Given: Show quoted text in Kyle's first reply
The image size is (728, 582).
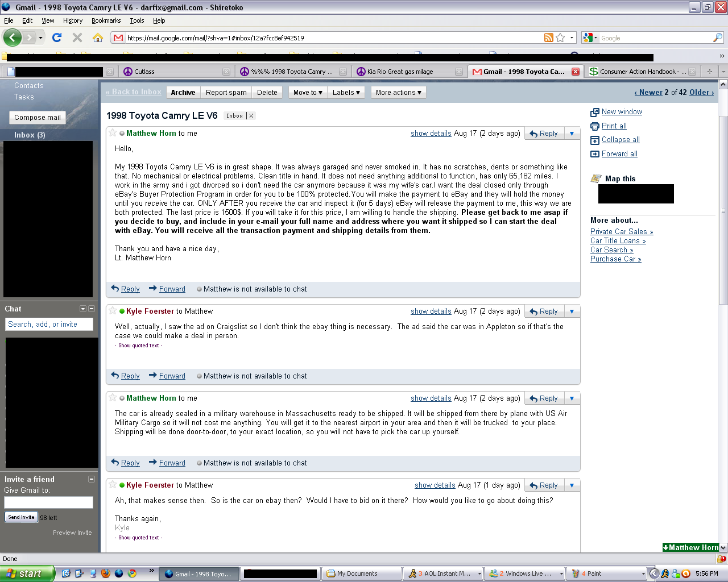Looking at the screenshot, I should point(139,346).
